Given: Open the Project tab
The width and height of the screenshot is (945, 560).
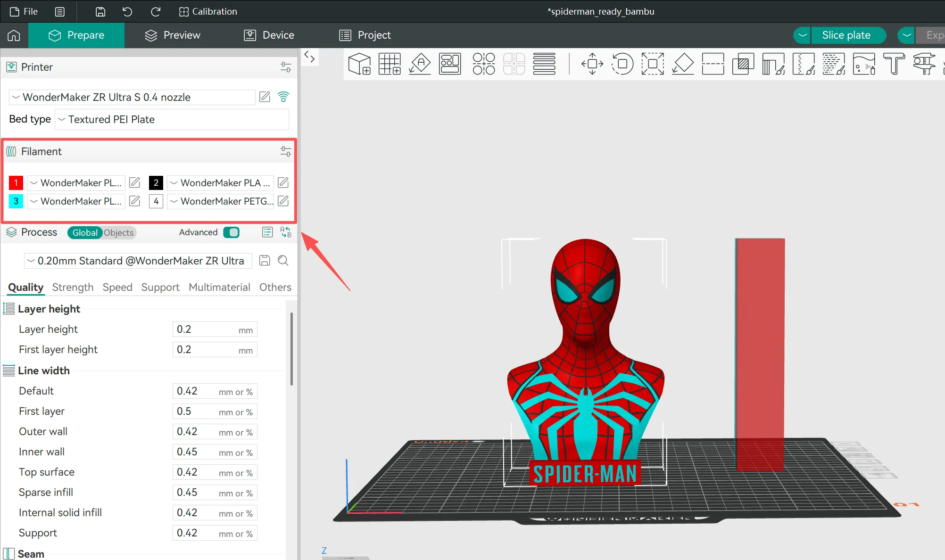Looking at the screenshot, I should click(x=365, y=35).
